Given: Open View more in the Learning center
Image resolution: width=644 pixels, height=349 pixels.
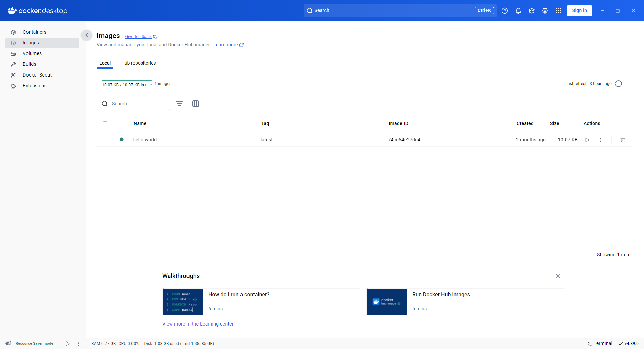Looking at the screenshot, I should tap(198, 324).
